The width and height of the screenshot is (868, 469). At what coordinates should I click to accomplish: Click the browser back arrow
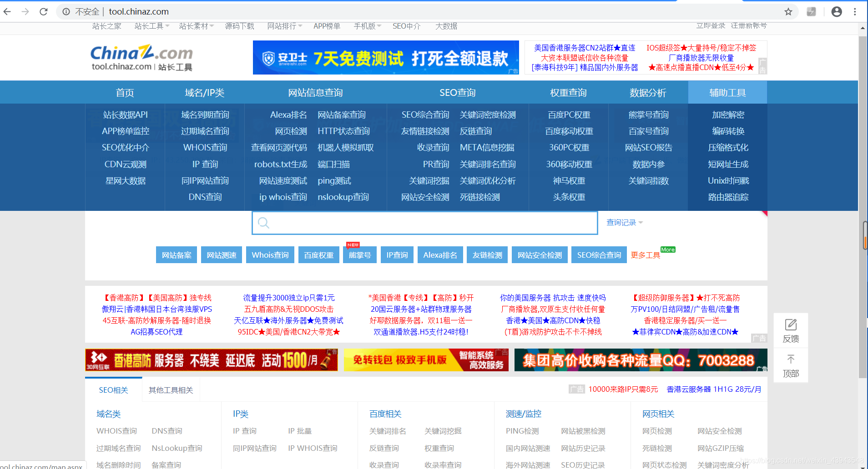point(7,12)
